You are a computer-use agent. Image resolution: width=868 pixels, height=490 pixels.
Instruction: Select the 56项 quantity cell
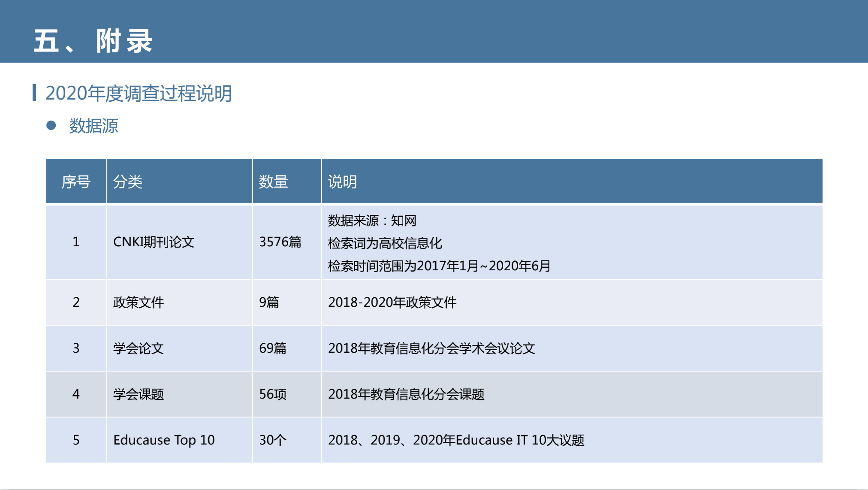click(273, 394)
